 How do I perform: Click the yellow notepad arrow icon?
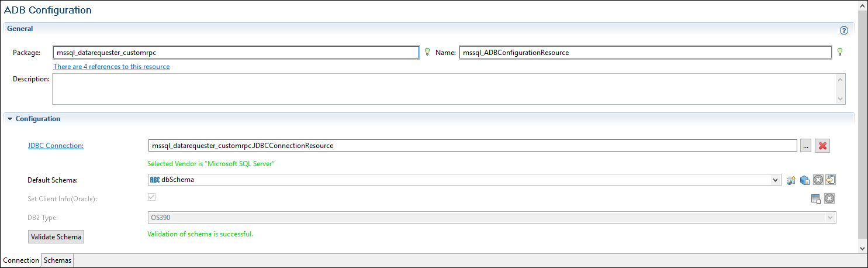pos(831,180)
